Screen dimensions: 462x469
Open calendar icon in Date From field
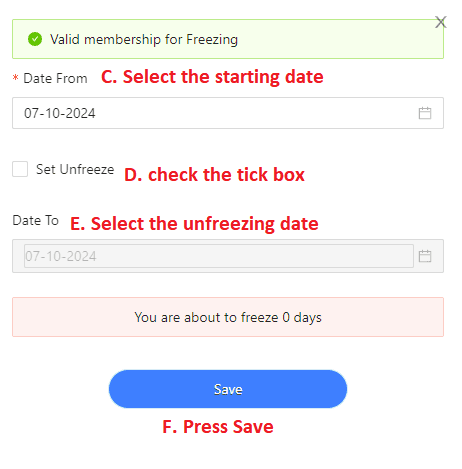tap(425, 113)
